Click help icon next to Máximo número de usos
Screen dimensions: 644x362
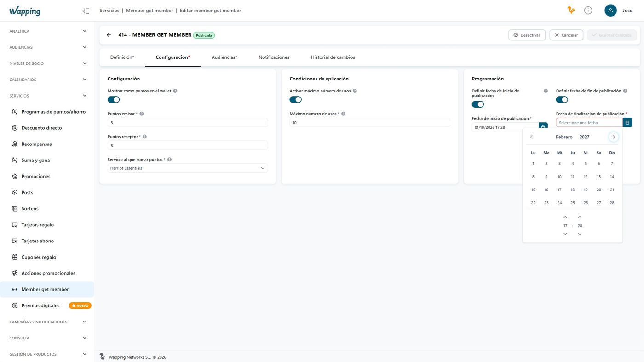pyautogui.click(x=343, y=114)
